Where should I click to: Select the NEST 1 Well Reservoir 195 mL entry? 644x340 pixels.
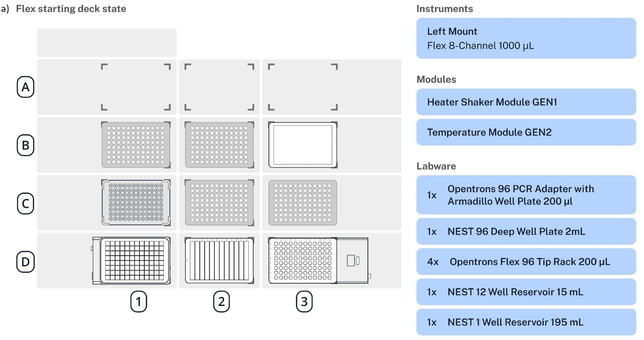click(x=526, y=322)
